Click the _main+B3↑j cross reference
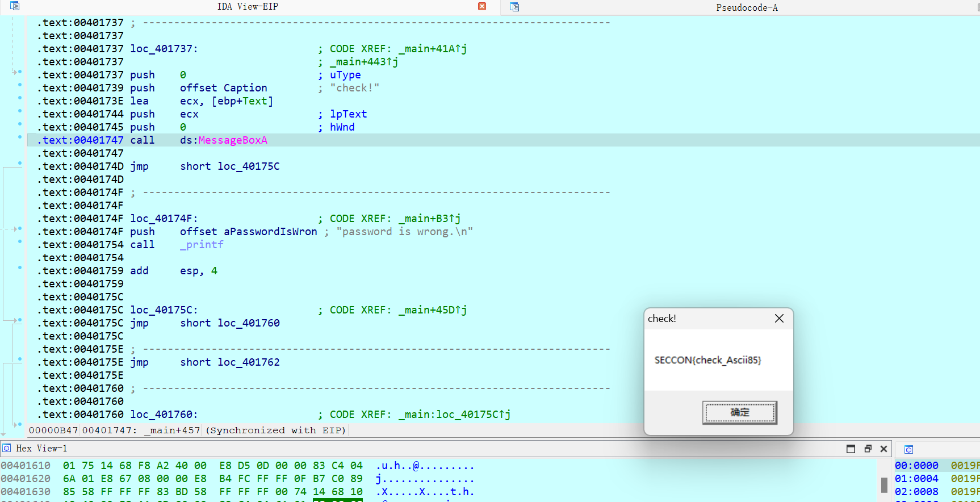 coord(429,219)
